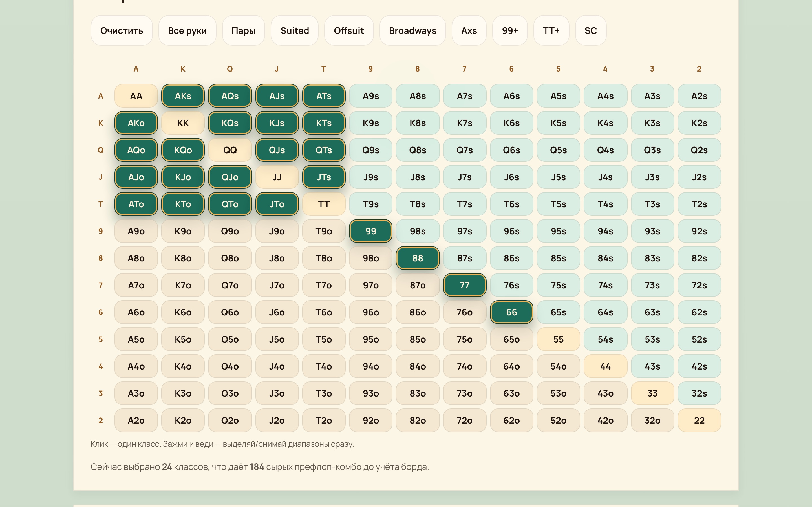Image resolution: width=812 pixels, height=507 pixels.
Task: Choose the Suited preset filter
Action: pos(294,30)
